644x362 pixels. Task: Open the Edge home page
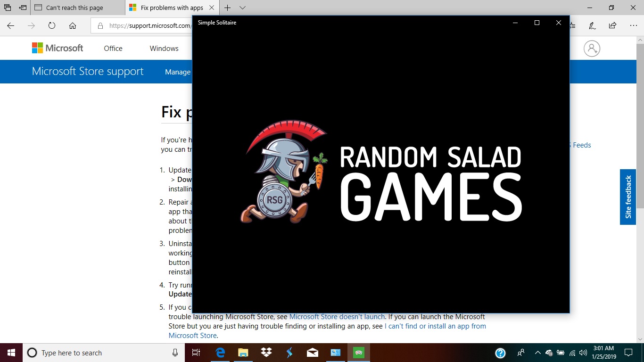(73, 26)
